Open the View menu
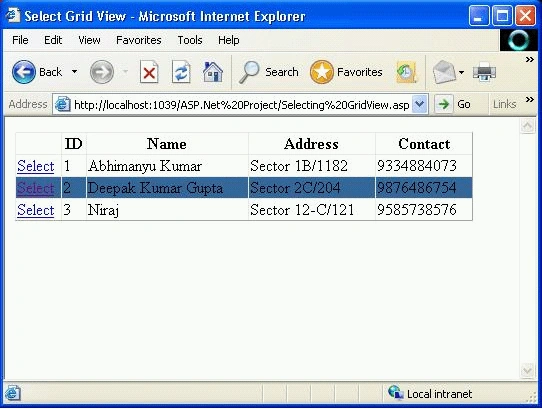Image resolution: width=542 pixels, height=409 pixels. [x=89, y=40]
